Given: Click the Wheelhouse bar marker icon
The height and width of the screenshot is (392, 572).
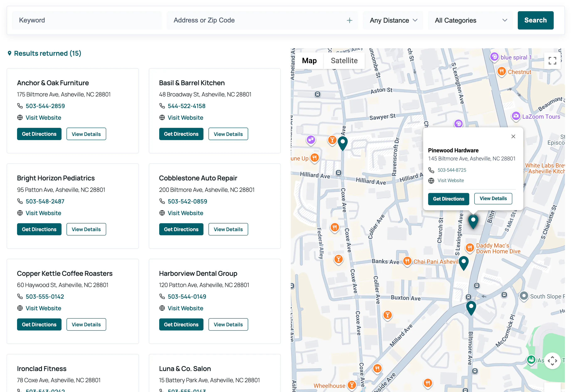Looking at the screenshot, I should point(352,385).
